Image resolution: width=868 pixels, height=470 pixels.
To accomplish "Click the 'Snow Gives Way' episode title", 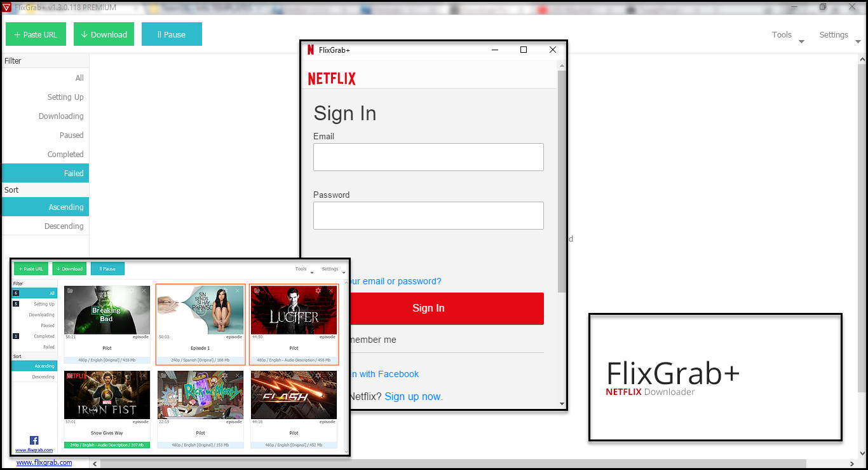I will [x=107, y=433].
